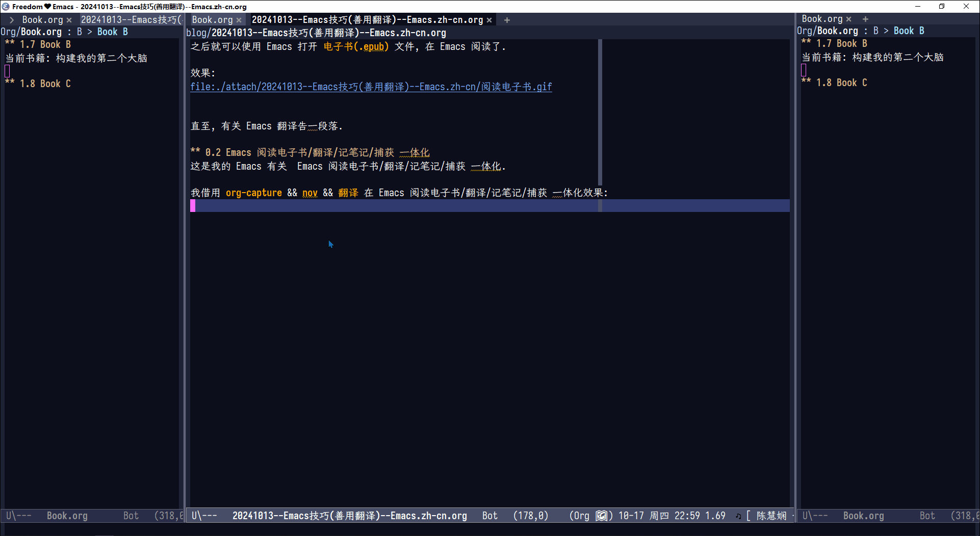Viewport: 980px width, 536px height.
Task: Follow the nov link
Action: tap(310, 193)
